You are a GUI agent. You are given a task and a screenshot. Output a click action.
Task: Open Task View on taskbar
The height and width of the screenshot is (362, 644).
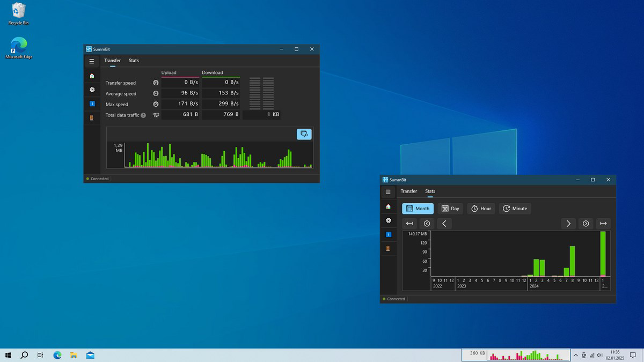40,355
